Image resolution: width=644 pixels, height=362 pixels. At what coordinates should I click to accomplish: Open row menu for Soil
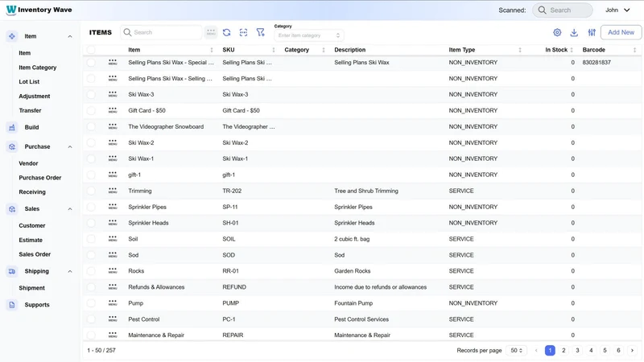coord(113,239)
